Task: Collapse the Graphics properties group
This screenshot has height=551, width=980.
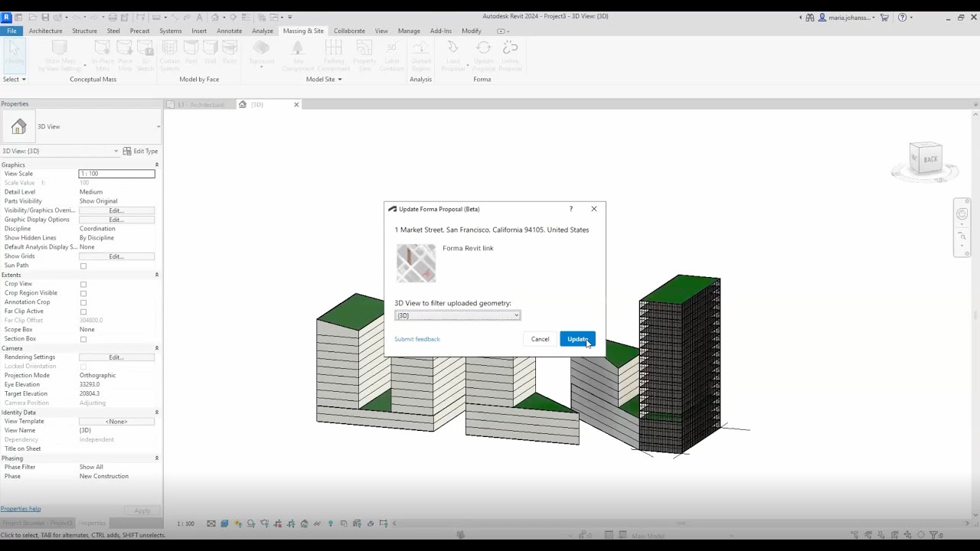Action: [157, 165]
